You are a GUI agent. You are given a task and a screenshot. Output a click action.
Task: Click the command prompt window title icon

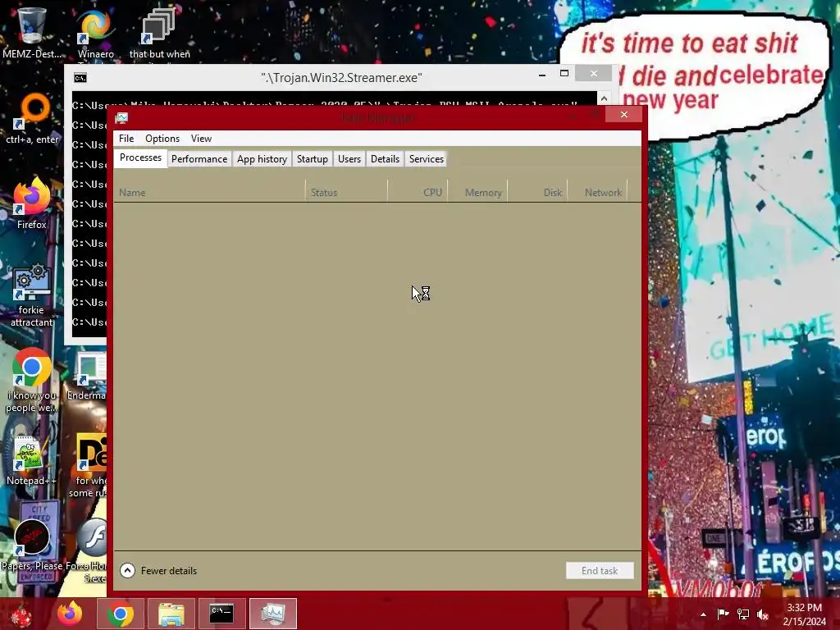tap(80, 78)
